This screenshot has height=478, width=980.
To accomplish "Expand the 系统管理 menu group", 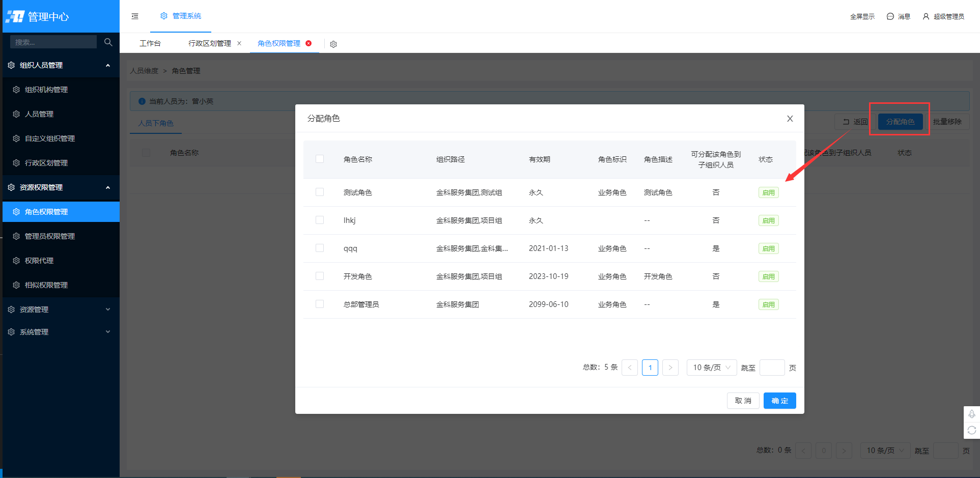I will [61, 332].
